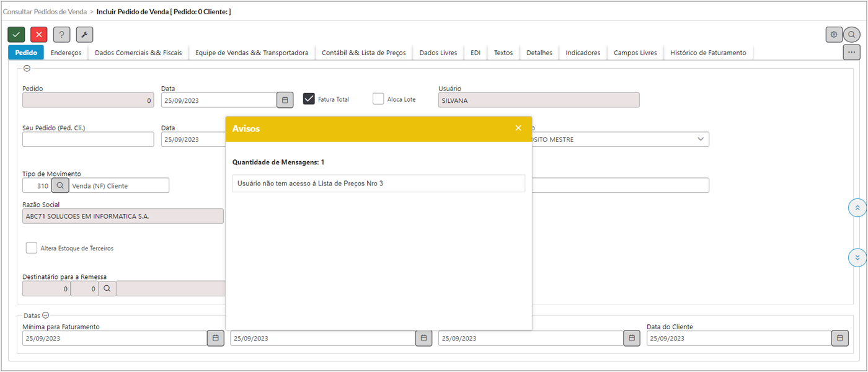Click the Consultar Pedidos de Venda breadcrumb
This screenshot has height=372, width=868.
tap(46, 12)
